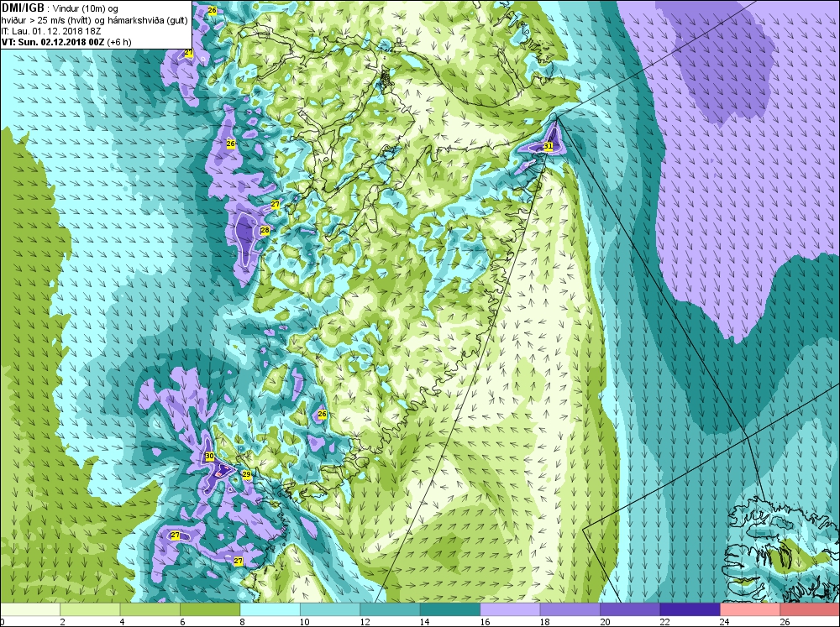Click the legend scale number 18

click(x=544, y=622)
